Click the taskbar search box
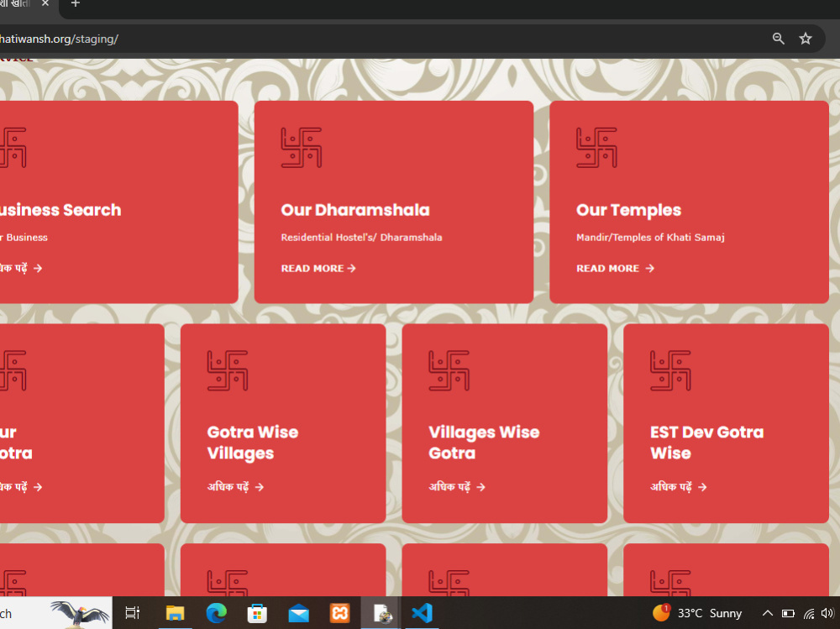 [55, 613]
